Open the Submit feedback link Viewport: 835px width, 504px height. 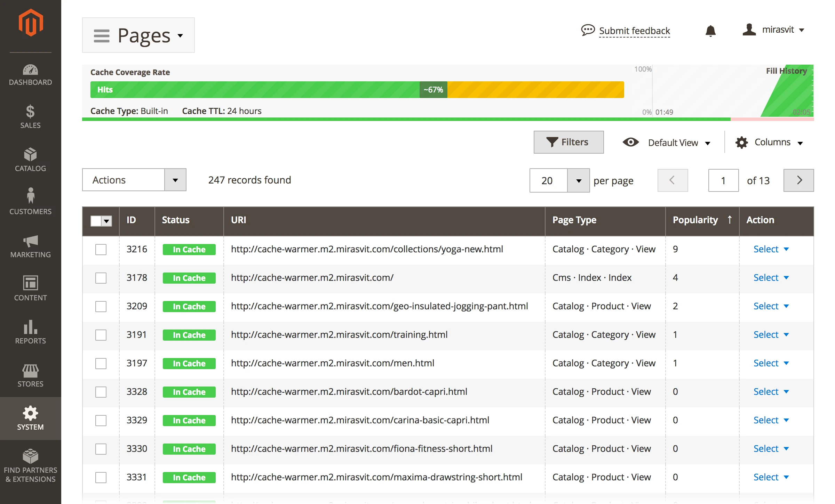pyautogui.click(x=634, y=31)
